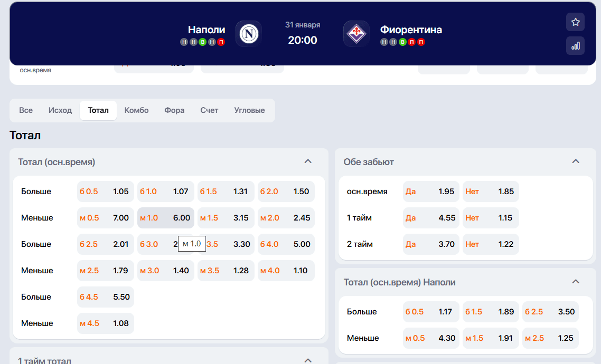Collapse the 1 тайм тотал section
This screenshot has height=364, width=601.
[308, 360]
